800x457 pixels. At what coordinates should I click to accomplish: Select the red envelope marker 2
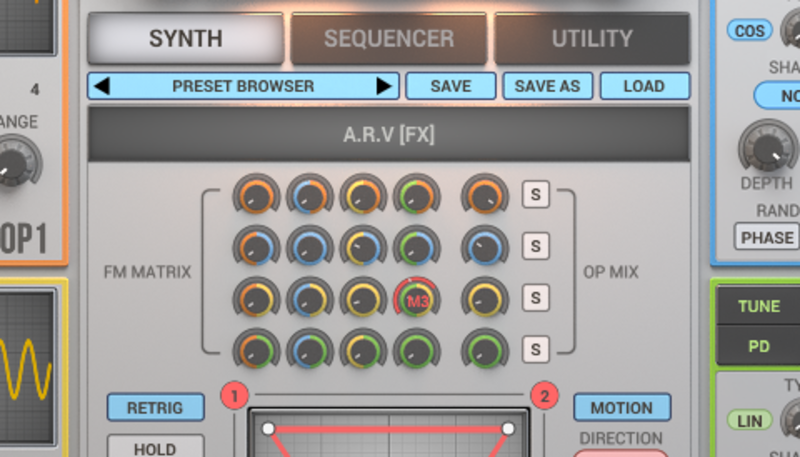pos(544,395)
